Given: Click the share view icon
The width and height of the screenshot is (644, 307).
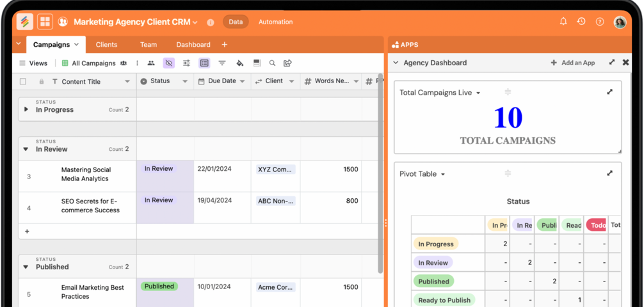Looking at the screenshot, I should pyautogui.click(x=288, y=63).
